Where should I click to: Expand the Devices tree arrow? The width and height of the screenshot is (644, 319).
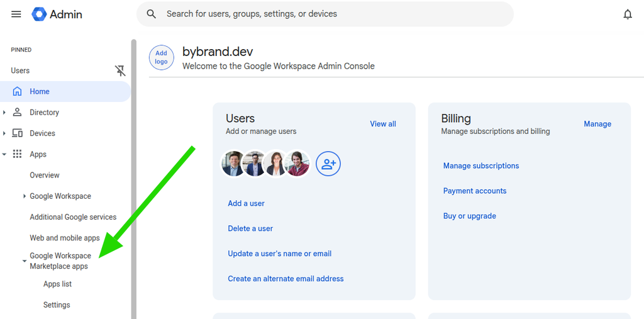[4, 133]
